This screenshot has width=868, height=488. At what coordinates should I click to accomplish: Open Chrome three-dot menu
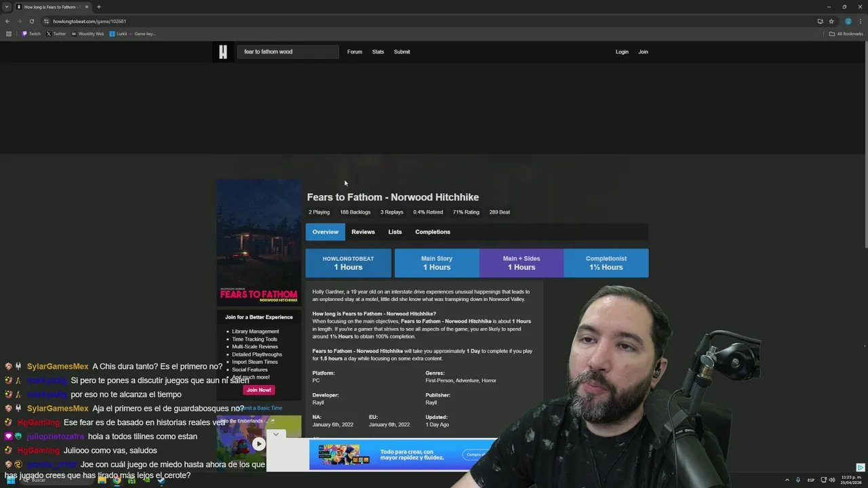[859, 21]
